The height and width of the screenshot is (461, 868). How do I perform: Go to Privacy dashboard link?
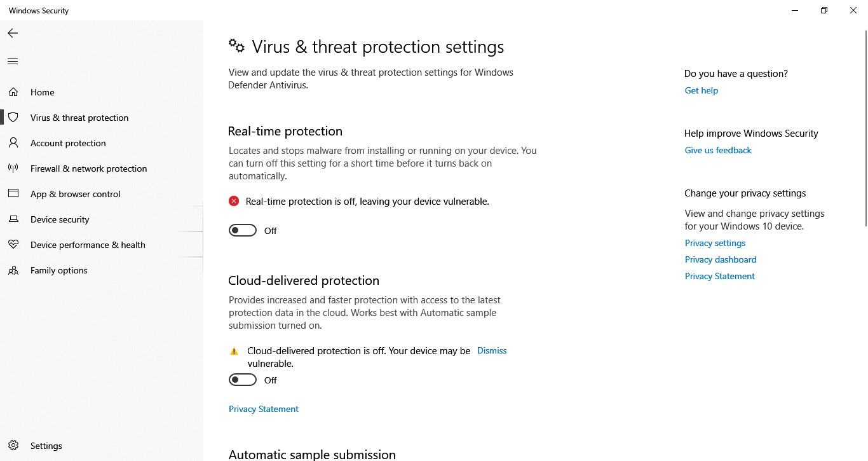tap(721, 259)
